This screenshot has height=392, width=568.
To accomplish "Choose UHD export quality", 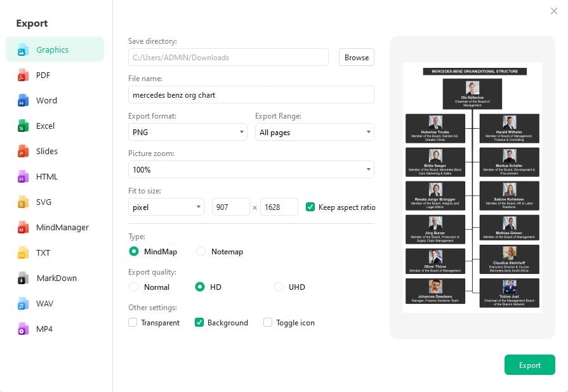I will [278, 287].
